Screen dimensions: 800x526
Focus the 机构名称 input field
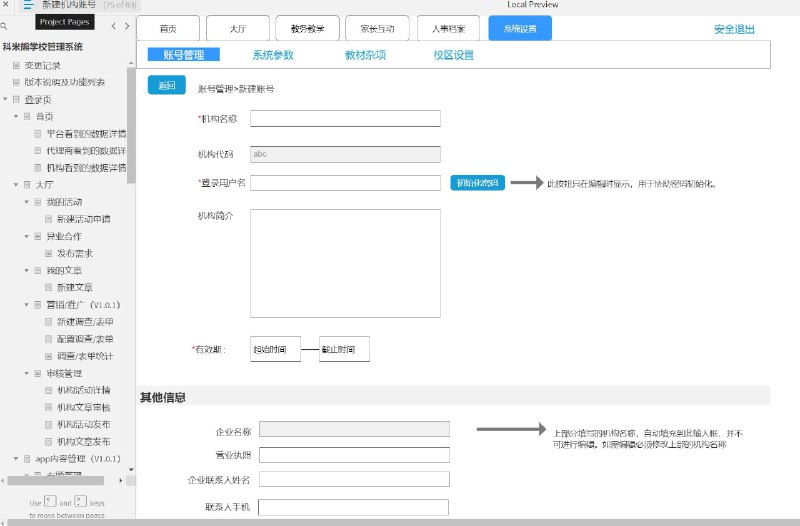tap(345, 118)
